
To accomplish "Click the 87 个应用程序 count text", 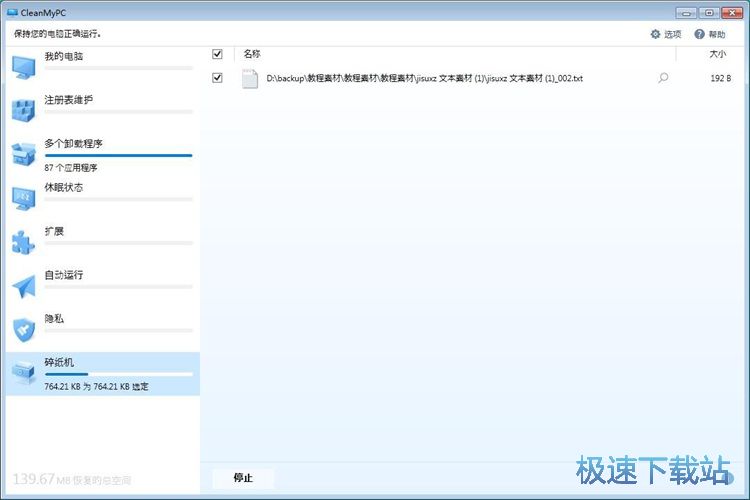I will tap(71, 168).
